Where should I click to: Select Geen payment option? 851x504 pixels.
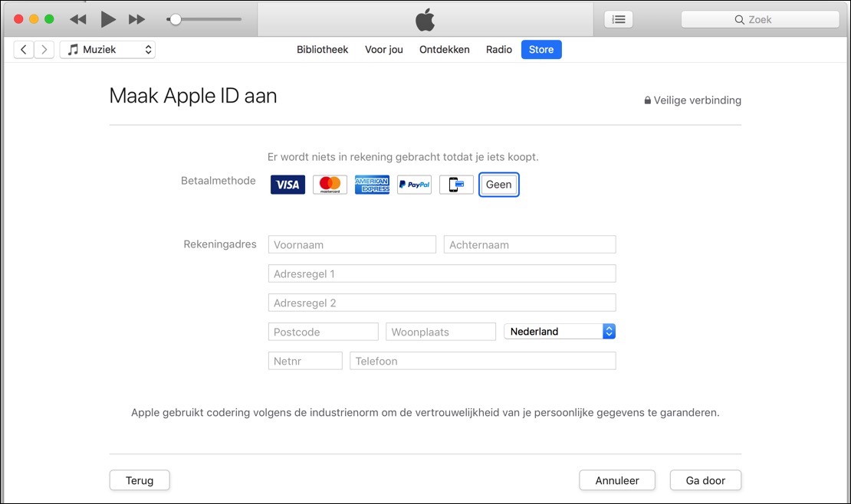click(499, 185)
